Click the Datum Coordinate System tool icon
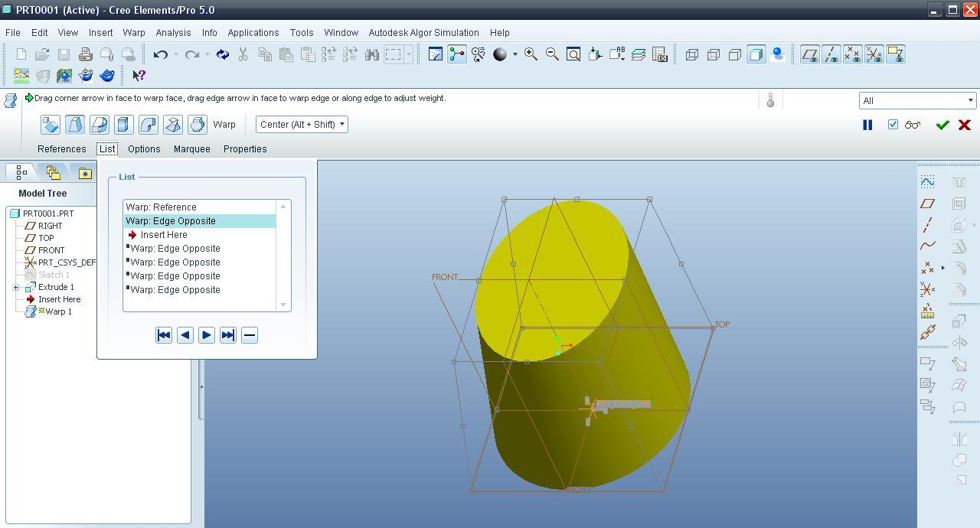 pyautogui.click(x=928, y=289)
